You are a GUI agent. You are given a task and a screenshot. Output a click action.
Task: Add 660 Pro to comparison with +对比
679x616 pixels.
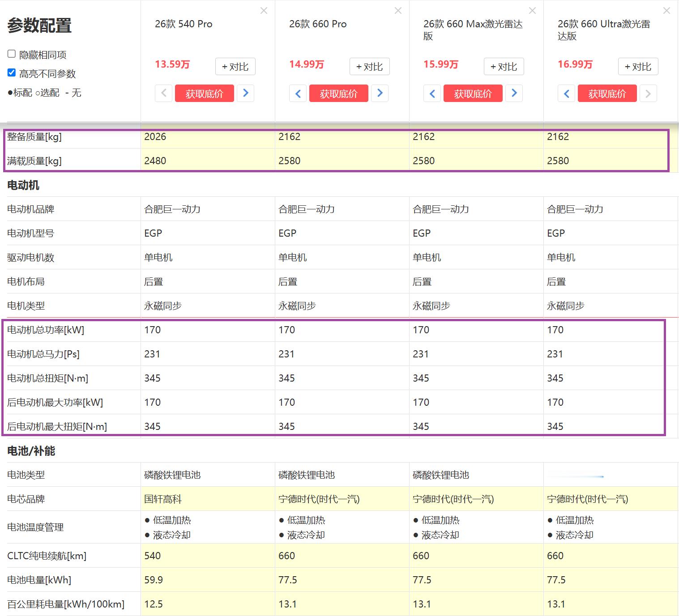pos(369,67)
